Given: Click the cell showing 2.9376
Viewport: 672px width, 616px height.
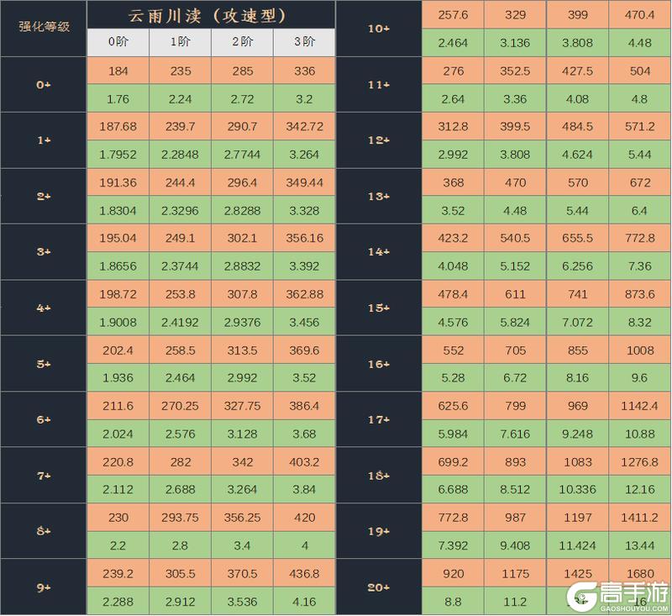Looking at the screenshot, I should (x=242, y=322).
